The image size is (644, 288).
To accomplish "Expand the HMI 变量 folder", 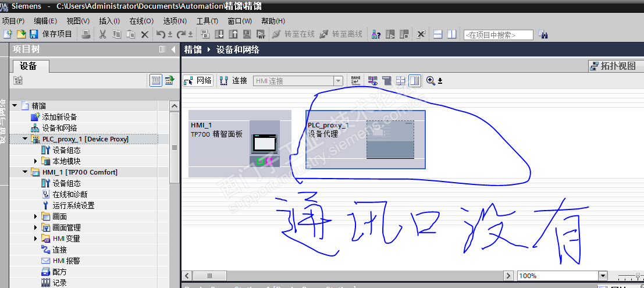I will tap(35, 239).
